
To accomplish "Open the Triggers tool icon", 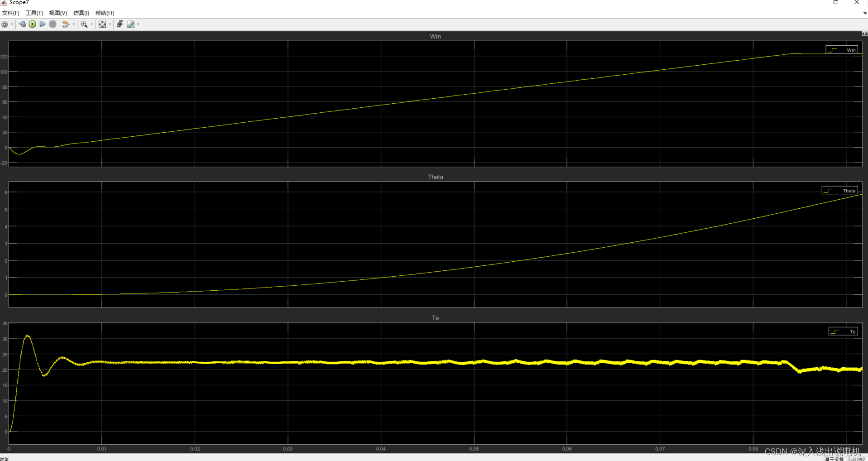I will (x=120, y=24).
